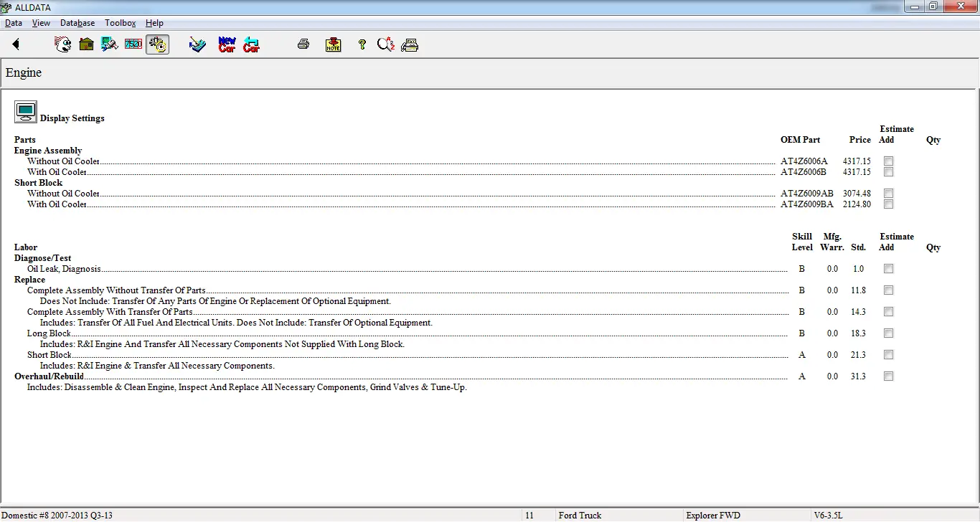Click the parts and labor clock icon
Screen dimensions: 980x522
tap(157, 44)
